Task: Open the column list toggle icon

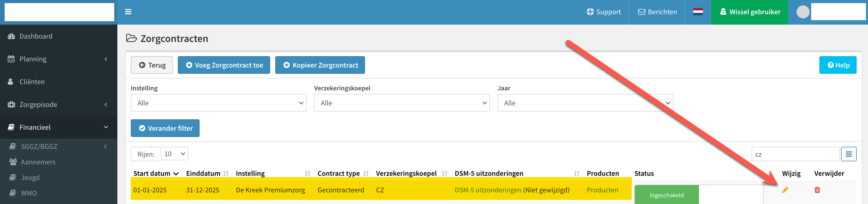Action: (x=848, y=154)
